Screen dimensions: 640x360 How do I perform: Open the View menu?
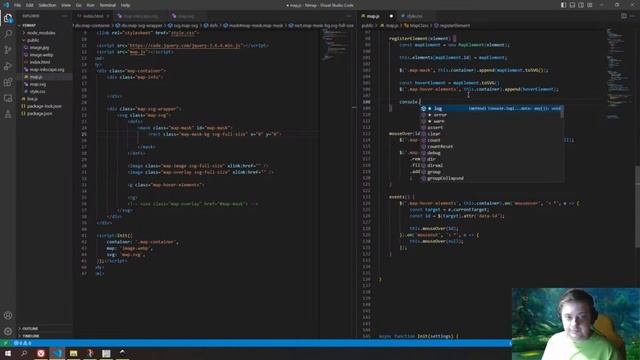[x=66, y=5]
